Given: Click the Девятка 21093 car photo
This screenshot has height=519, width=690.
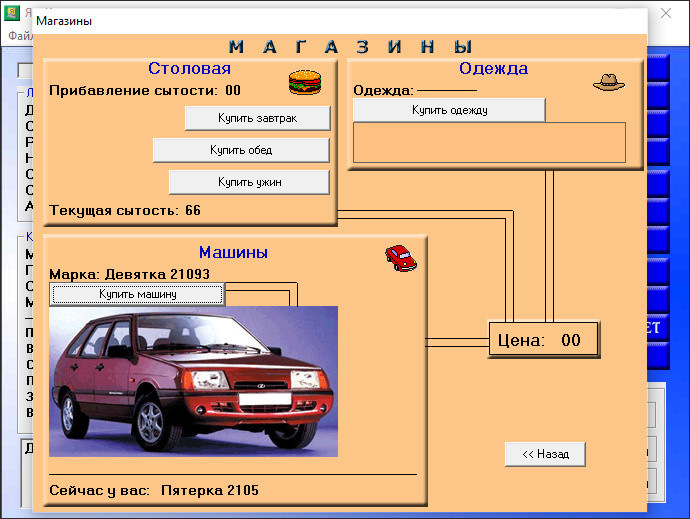Looking at the screenshot, I should click(x=193, y=381).
